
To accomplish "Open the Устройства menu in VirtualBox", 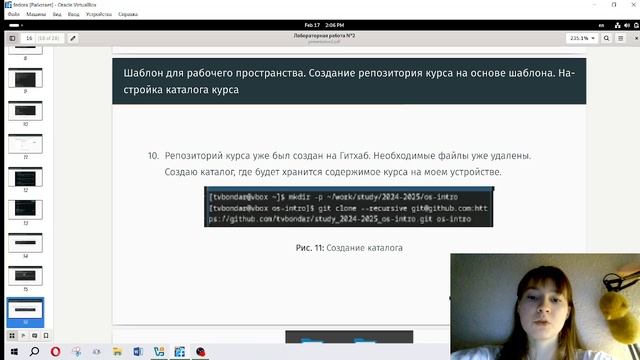I will coord(98,14).
